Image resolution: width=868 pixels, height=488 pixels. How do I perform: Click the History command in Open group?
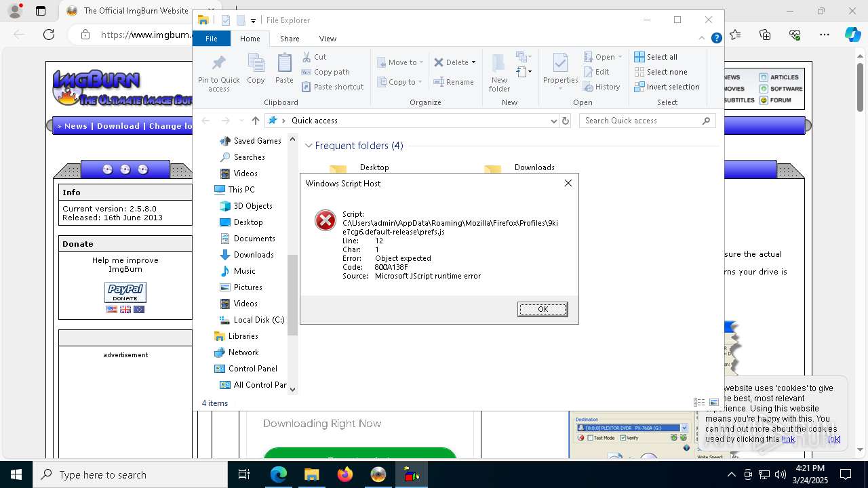click(x=601, y=87)
